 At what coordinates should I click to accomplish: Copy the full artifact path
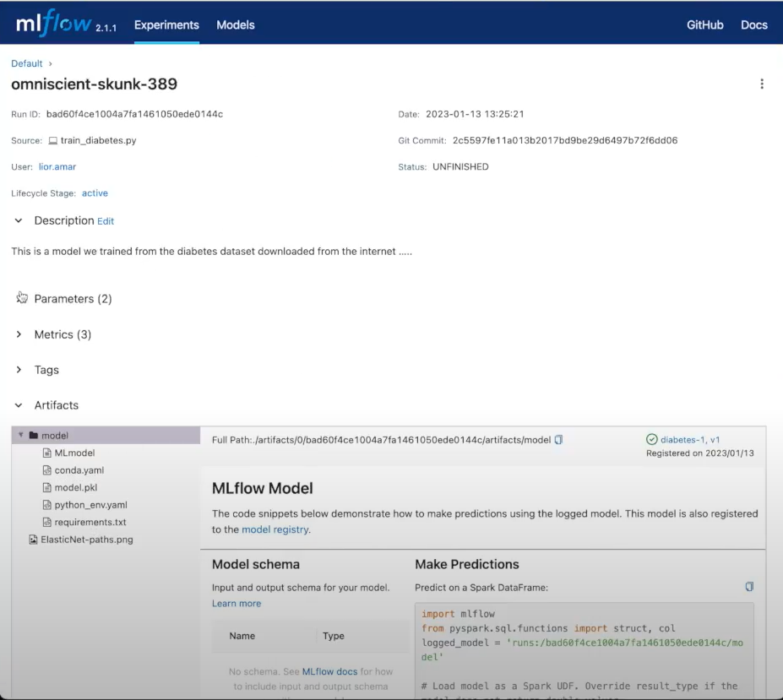557,439
